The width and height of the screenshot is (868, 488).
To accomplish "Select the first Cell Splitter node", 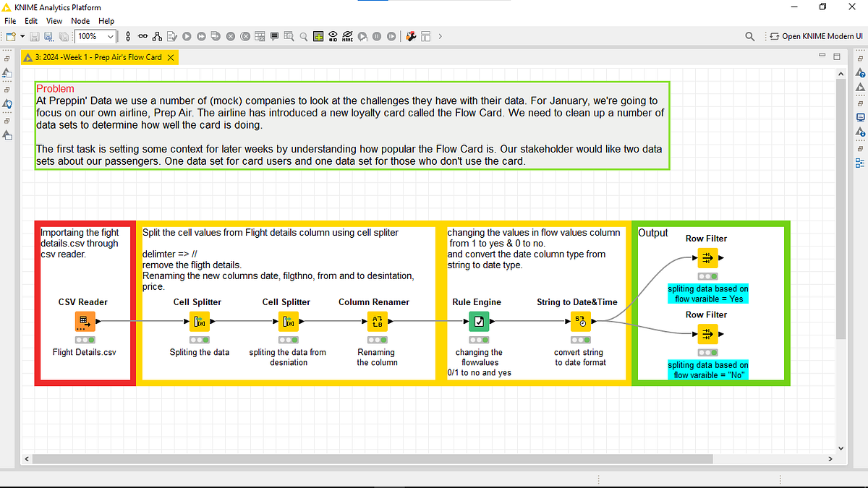I will tap(200, 321).
